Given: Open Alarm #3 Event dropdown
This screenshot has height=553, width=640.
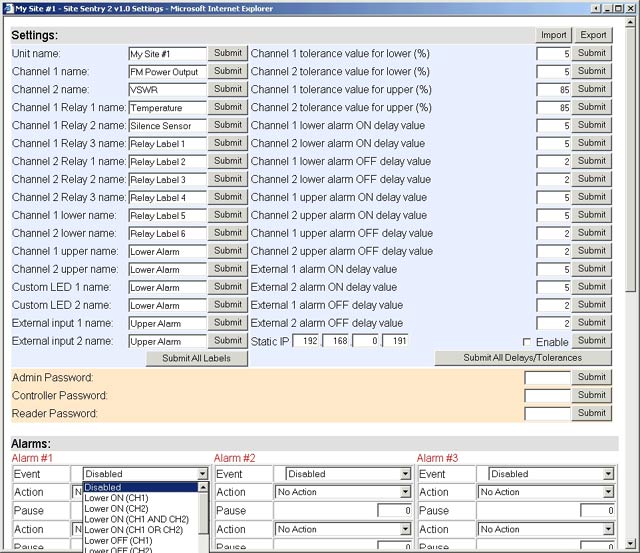Looking at the screenshot, I should click(551, 474).
